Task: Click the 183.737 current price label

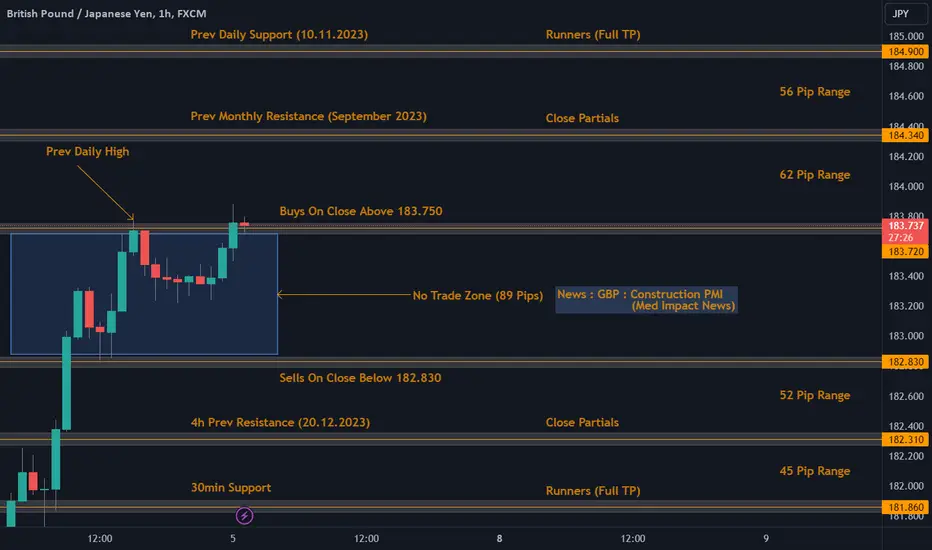Action: (905, 231)
